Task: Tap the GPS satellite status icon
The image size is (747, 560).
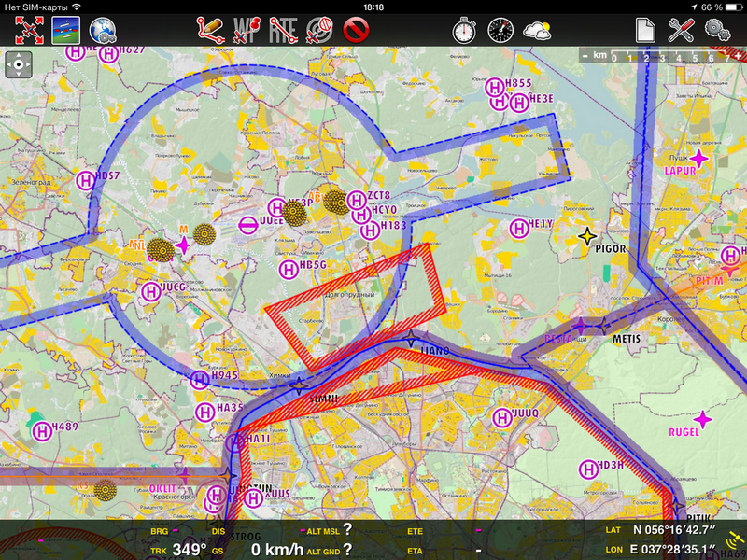Action: tap(736, 541)
